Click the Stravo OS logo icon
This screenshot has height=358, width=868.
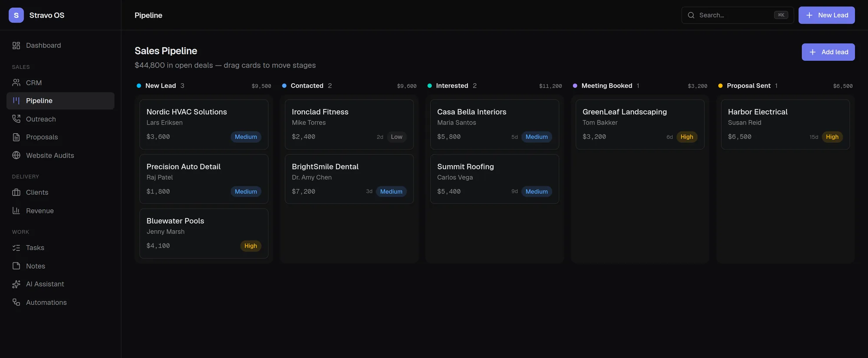click(x=16, y=15)
